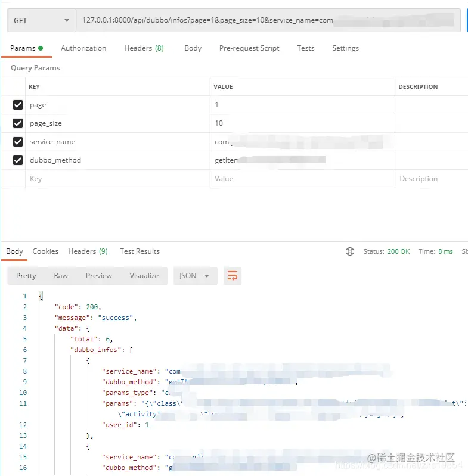
Task: Uncheck the page parameter checkbox
Action: pos(18,105)
